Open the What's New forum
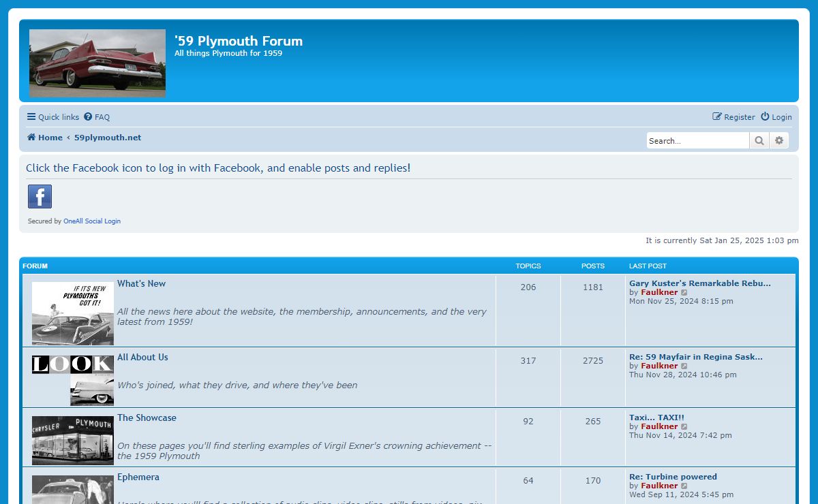This screenshot has width=818, height=504. click(x=141, y=284)
